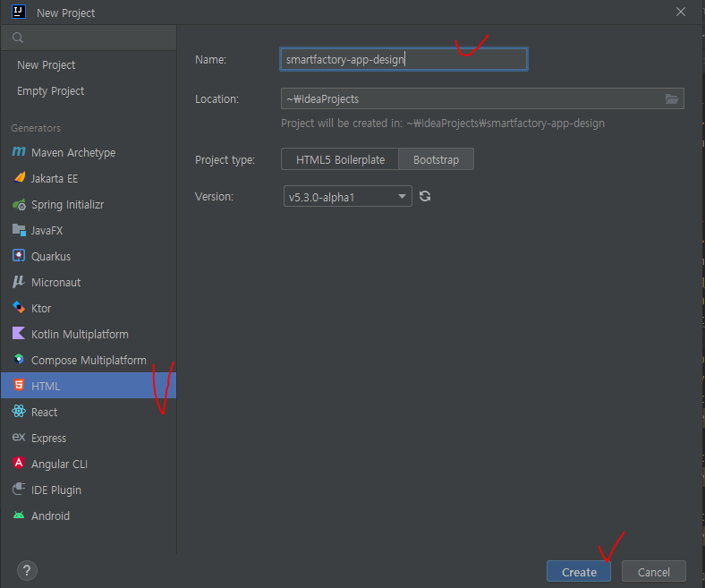Select the Quarkus generator label
The height and width of the screenshot is (588, 705).
coord(51,257)
